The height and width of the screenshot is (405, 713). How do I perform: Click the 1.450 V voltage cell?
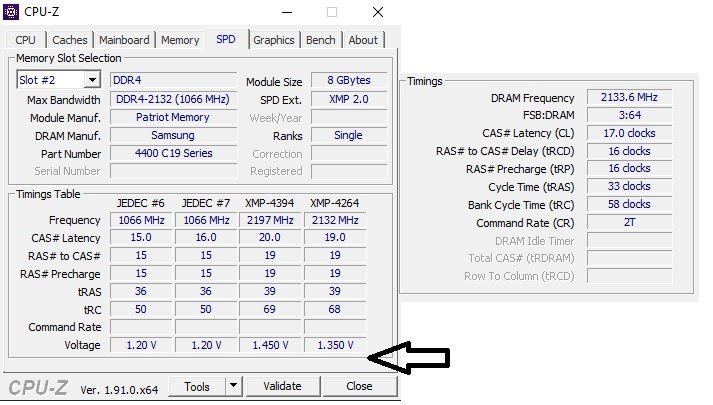pyautogui.click(x=270, y=345)
